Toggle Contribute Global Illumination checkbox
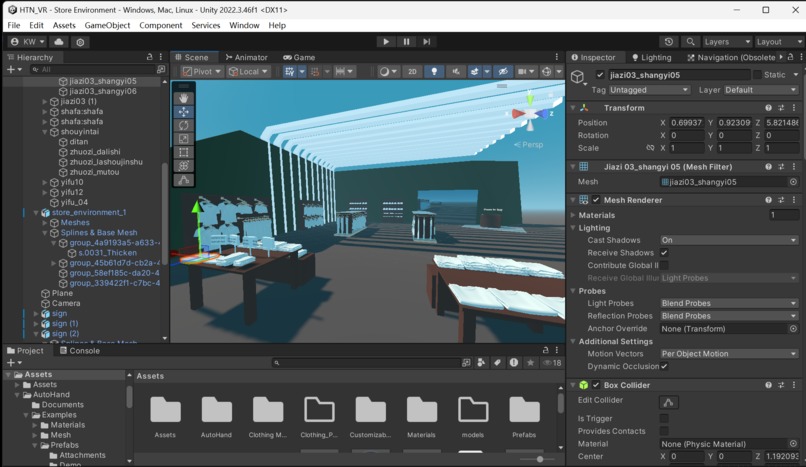The image size is (806, 467). pos(664,265)
